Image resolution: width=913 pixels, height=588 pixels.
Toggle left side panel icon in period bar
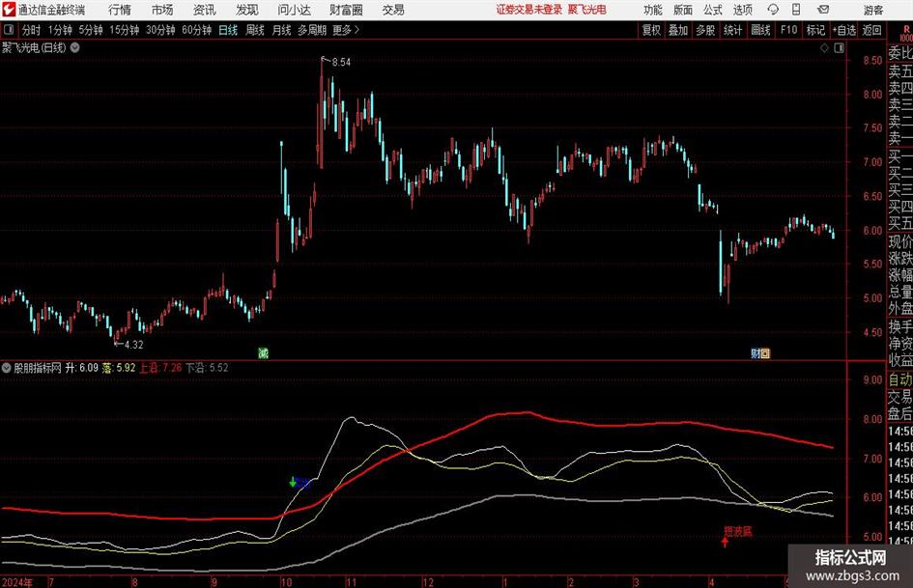(9, 30)
